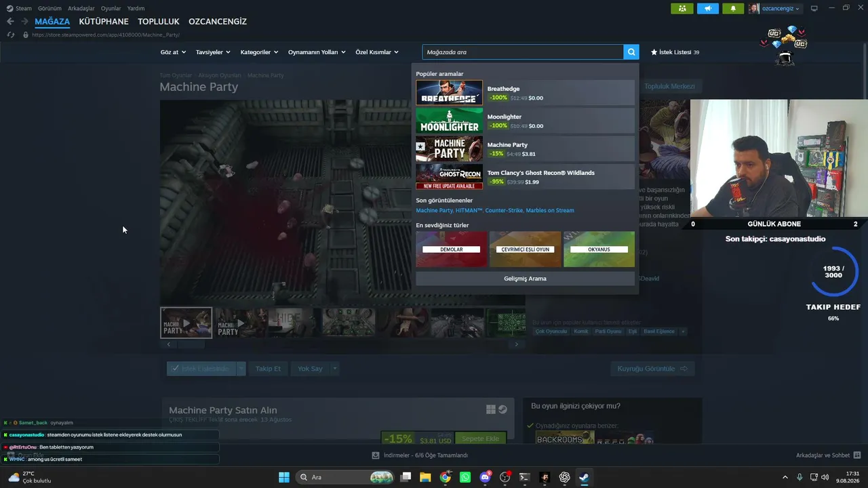Add Machine Party to cart with Sepete Ekle
Image resolution: width=868 pixels, height=488 pixels.
[x=480, y=439]
